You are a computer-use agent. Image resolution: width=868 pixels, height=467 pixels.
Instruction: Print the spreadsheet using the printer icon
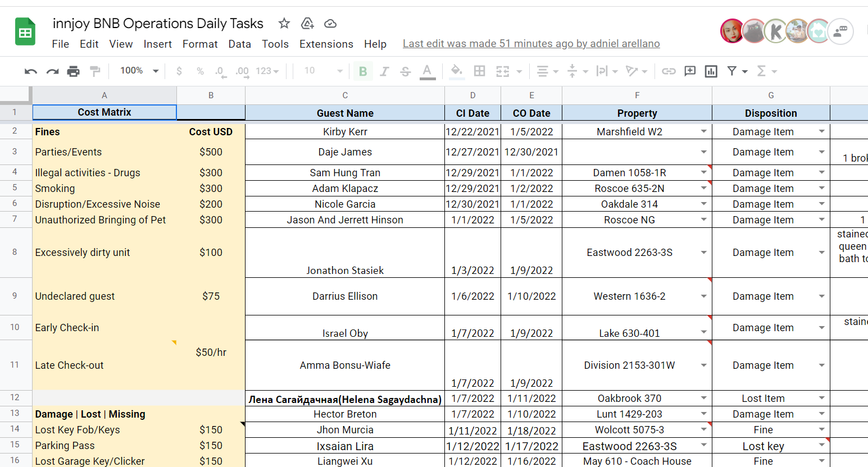tap(74, 71)
